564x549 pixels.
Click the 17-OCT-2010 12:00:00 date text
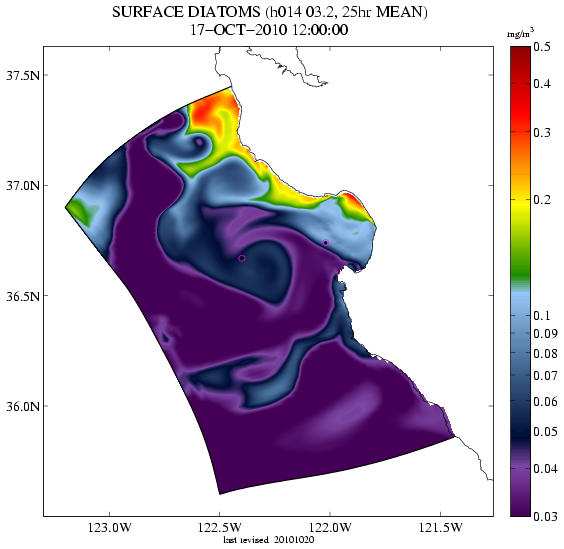269,30
